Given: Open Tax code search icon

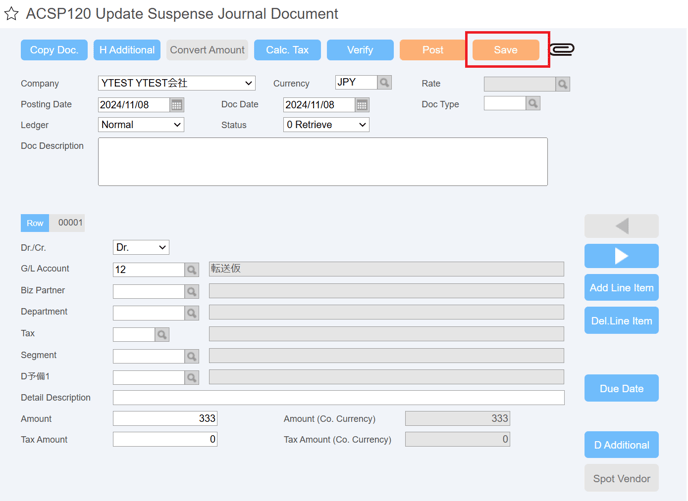Looking at the screenshot, I should (162, 334).
